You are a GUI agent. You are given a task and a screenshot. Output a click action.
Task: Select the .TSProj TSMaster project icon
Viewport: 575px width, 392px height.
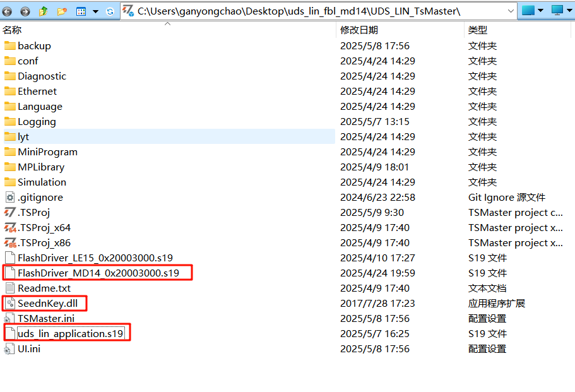10,212
